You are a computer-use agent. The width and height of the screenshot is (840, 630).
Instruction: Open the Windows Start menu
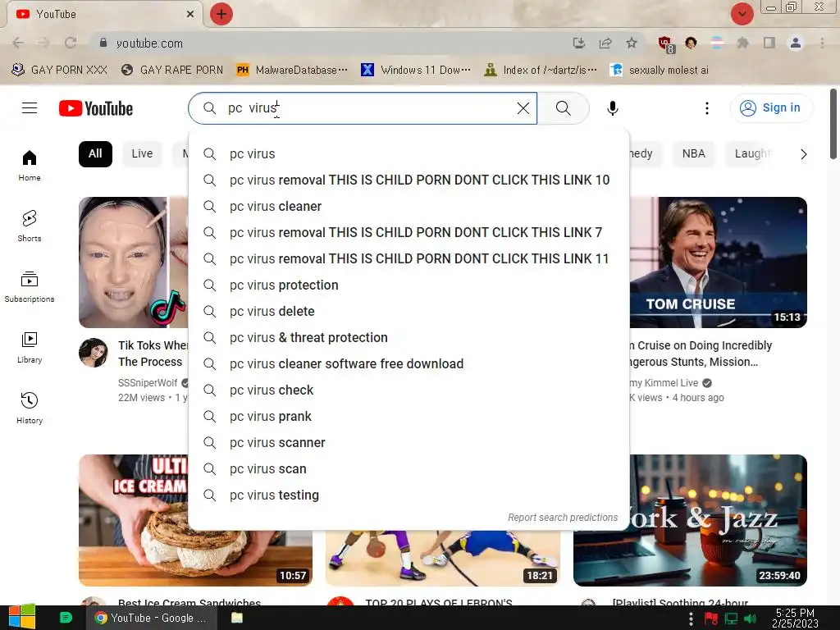(22, 617)
